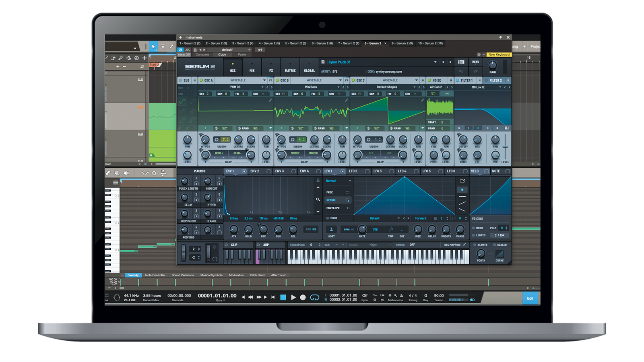Open the envelope zoom magnifier
The height and width of the screenshot is (362, 644).
click(x=318, y=200)
